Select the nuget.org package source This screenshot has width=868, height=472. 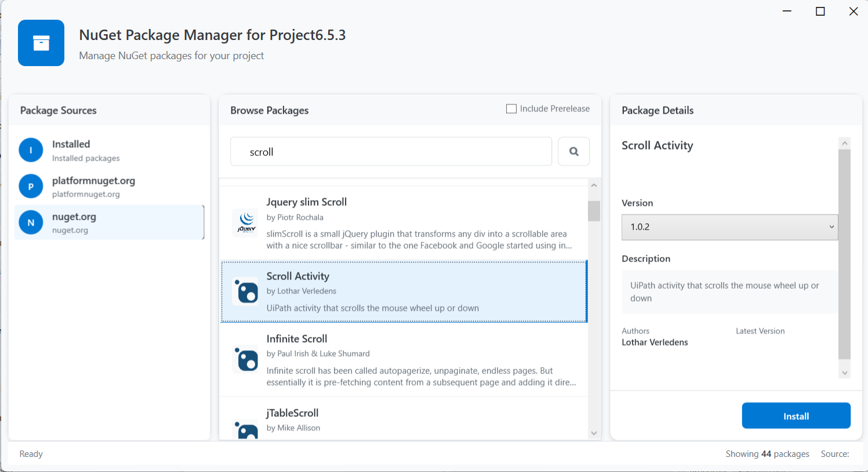coord(109,222)
